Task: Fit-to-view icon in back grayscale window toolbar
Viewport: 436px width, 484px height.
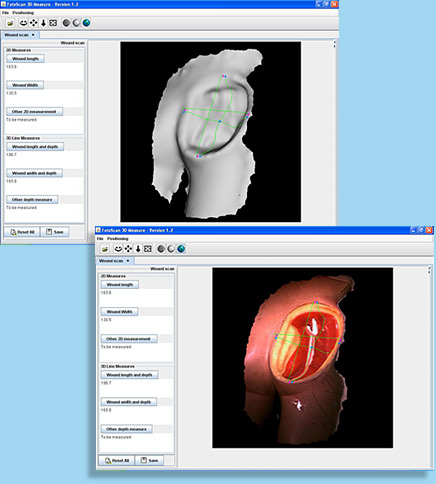Action: (x=53, y=23)
